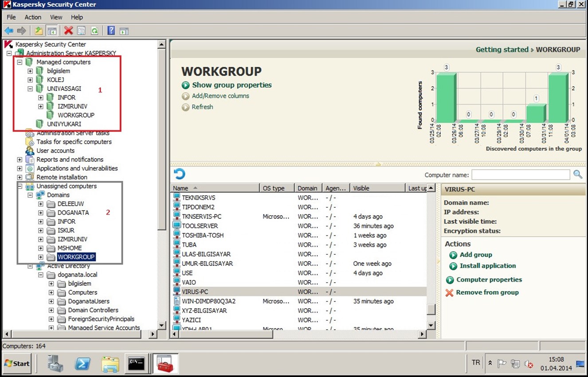This screenshot has width=588, height=377.
Task: Click Remove from group action
Action: tap(487, 292)
